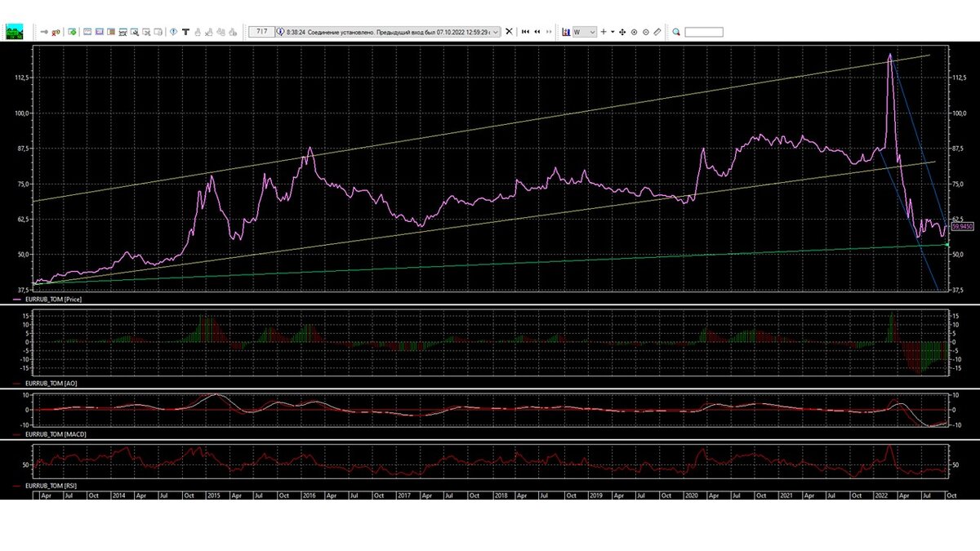Click the search magnifier icon
The width and height of the screenshot is (980, 551).
pos(676,32)
